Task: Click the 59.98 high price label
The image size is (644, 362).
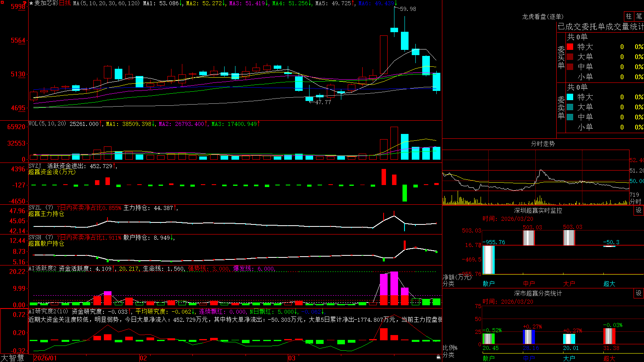Action: pos(408,9)
